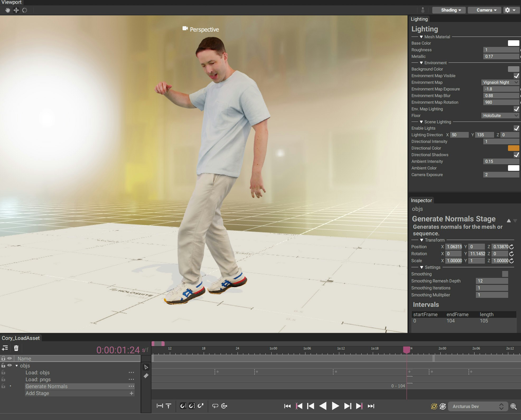Click the Environment Map Exposure field
Viewport: 521px width, 420px height.
501,89
